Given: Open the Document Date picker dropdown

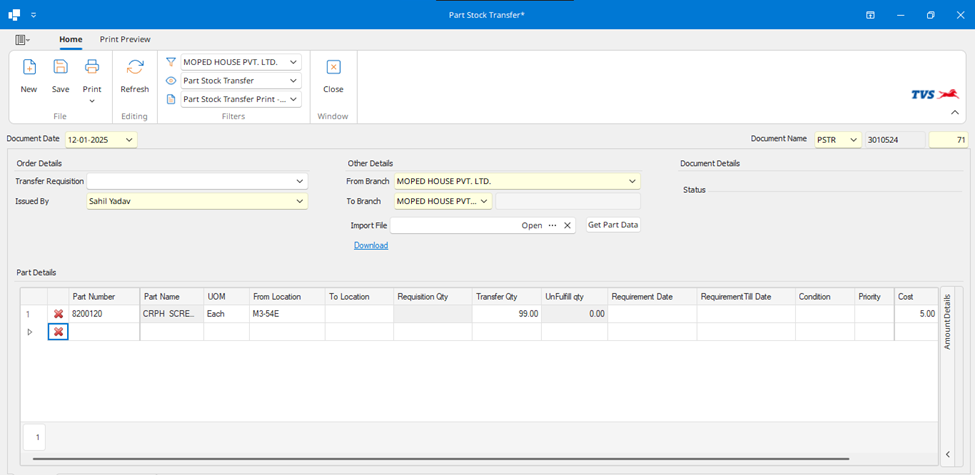Looking at the screenshot, I should click(x=130, y=140).
